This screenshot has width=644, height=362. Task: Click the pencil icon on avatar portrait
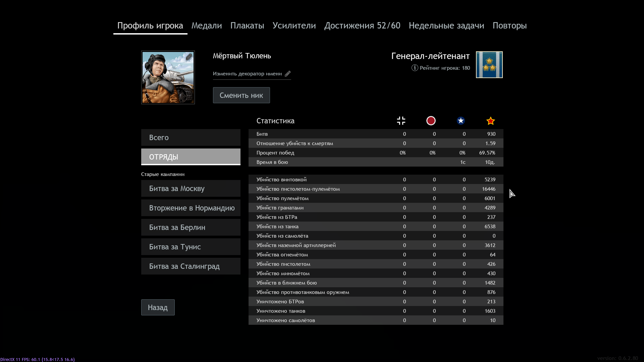189,57
